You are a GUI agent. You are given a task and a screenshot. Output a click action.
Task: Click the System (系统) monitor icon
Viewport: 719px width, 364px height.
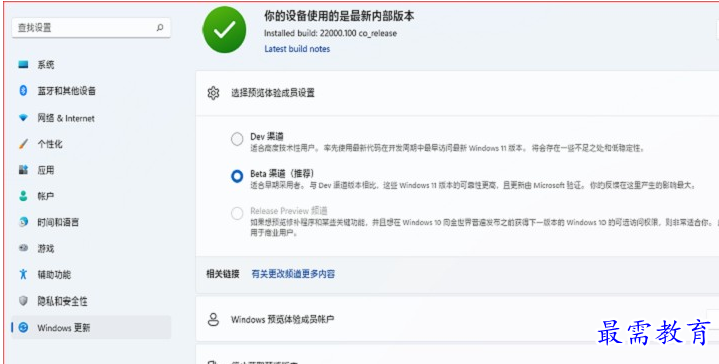click(x=23, y=65)
